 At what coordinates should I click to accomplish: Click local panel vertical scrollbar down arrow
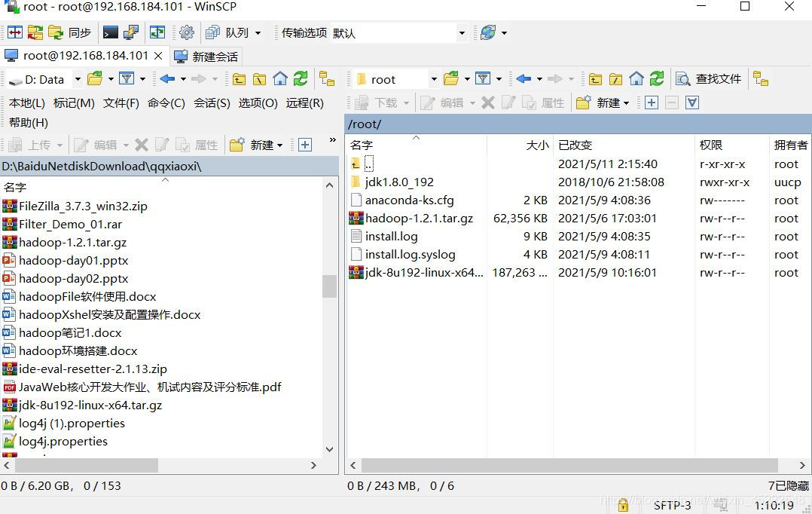pos(329,449)
